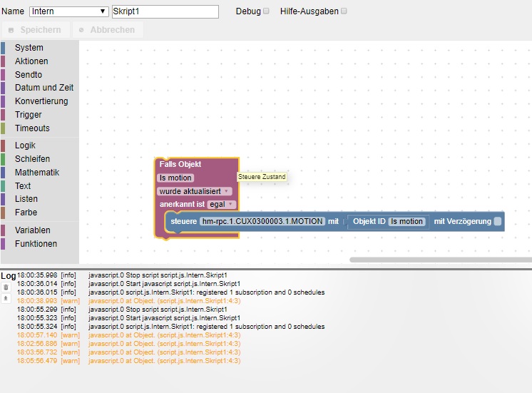
Task: Clear the log with the trash icon
Action: (6, 287)
